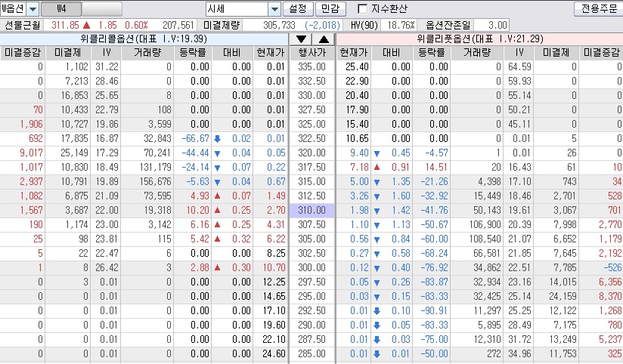623x364 pixels.
Task: Click the up-arrow strike scroll button
Action: [x=324, y=39]
